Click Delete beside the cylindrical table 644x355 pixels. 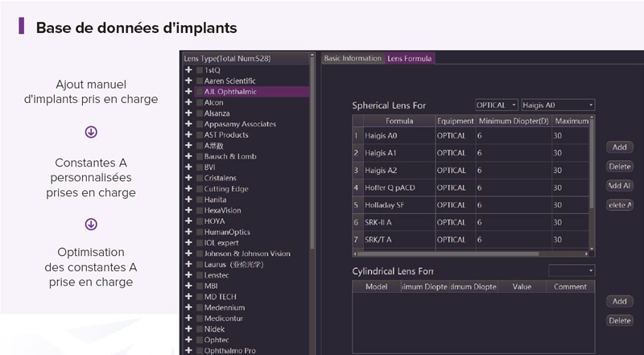(619, 320)
